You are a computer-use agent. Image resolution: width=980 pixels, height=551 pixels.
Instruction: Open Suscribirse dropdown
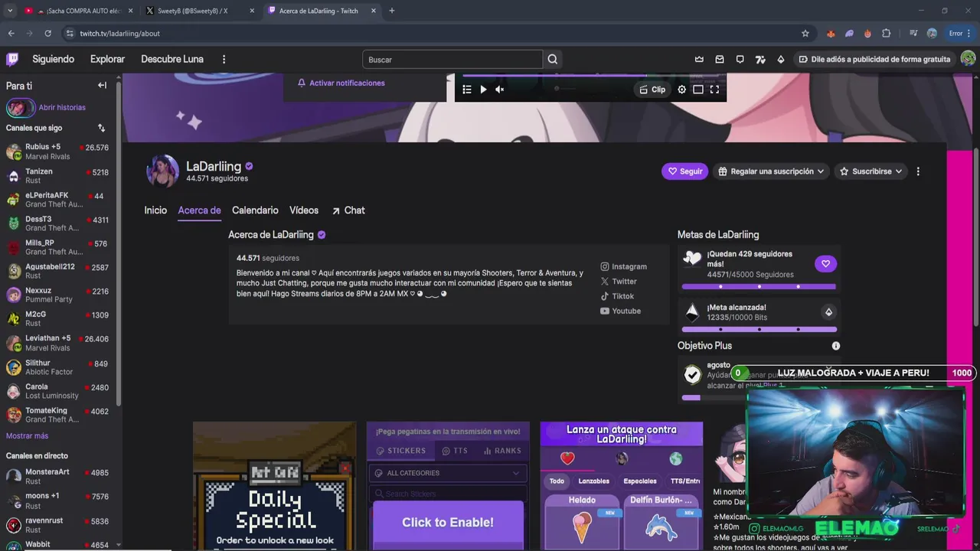click(x=871, y=171)
